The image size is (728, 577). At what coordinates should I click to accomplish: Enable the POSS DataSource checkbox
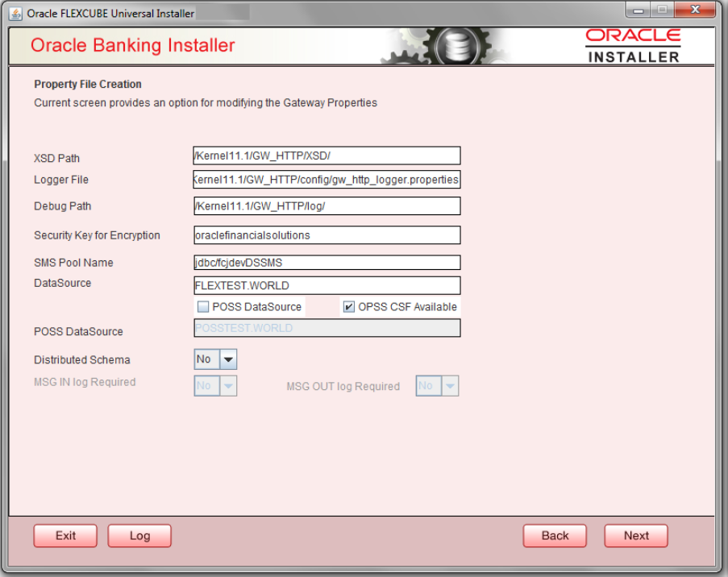coord(202,306)
